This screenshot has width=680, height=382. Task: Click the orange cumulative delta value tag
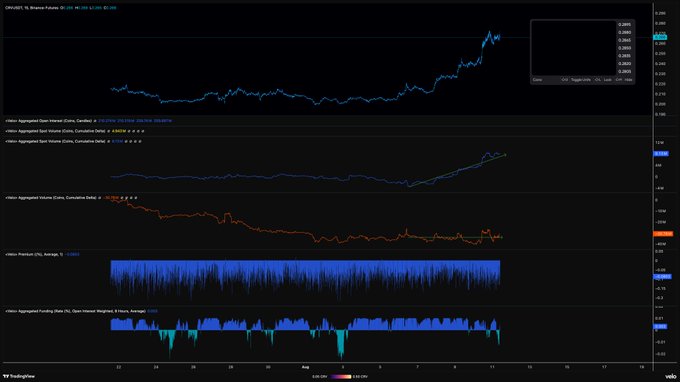click(x=664, y=234)
